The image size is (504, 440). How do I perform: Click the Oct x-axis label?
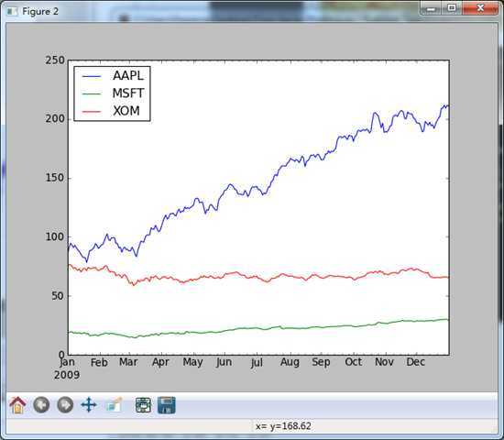tap(353, 362)
